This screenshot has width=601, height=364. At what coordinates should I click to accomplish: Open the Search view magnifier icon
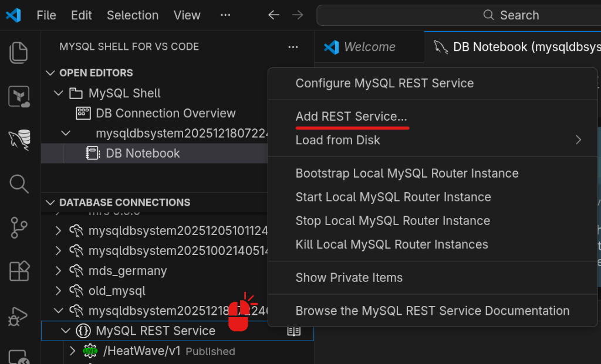[x=19, y=183]
